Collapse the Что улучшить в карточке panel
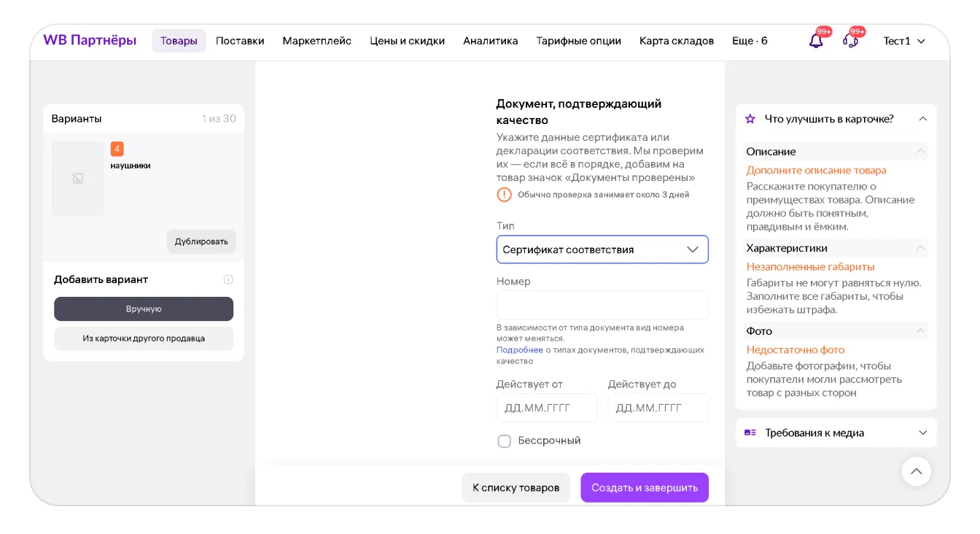This screenshot has width=980, height=534. click(x=922, y=119)
